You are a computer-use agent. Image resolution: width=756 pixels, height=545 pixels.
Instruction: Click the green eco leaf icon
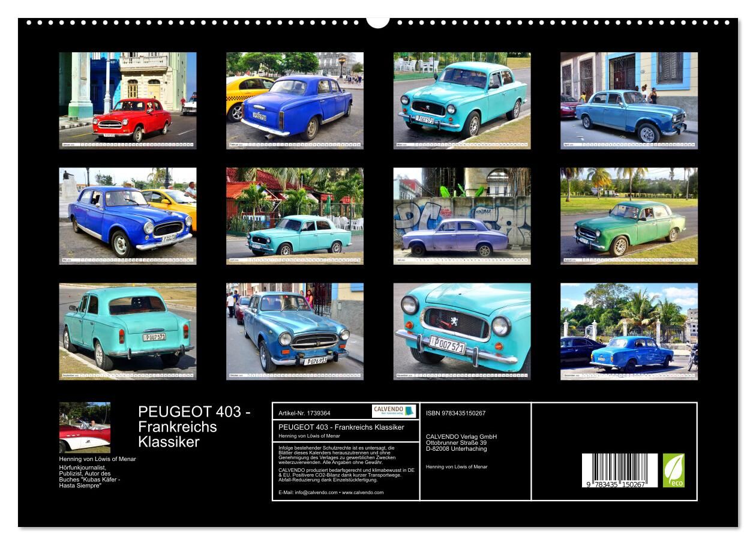(x=673, y=470)
